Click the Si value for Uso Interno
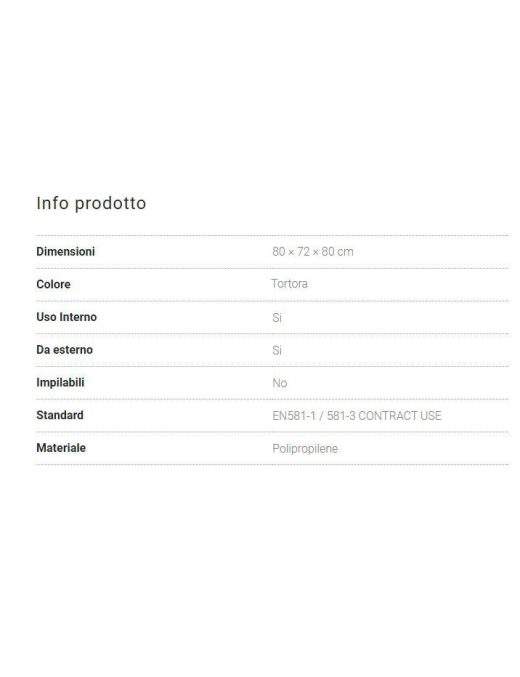520x677 pixels. (277, 318)
